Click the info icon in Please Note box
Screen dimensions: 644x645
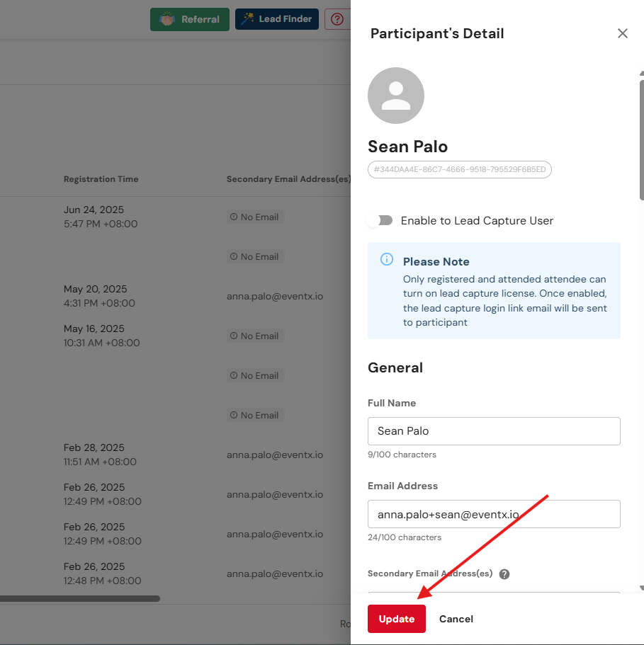coord(387,259)
